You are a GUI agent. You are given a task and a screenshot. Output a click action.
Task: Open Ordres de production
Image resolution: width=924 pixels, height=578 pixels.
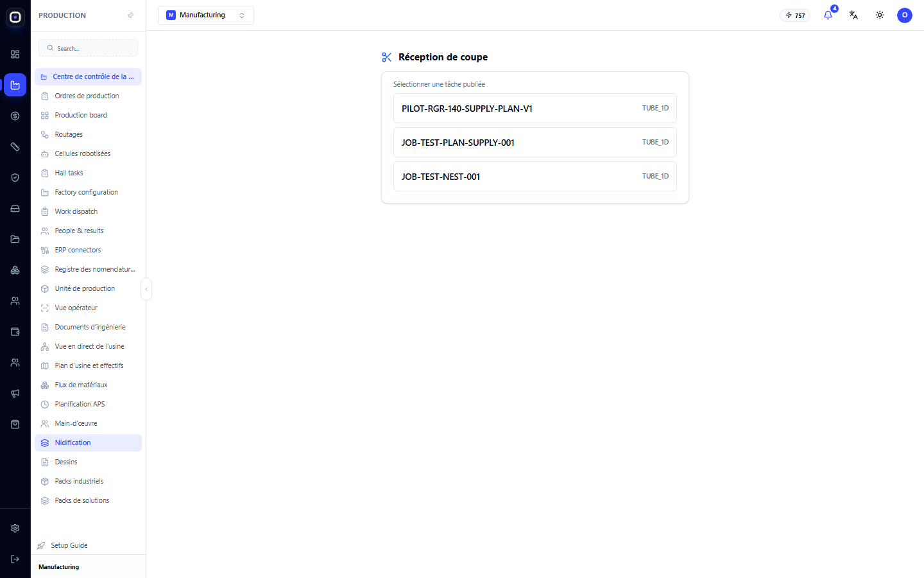[x=88, y=96]
